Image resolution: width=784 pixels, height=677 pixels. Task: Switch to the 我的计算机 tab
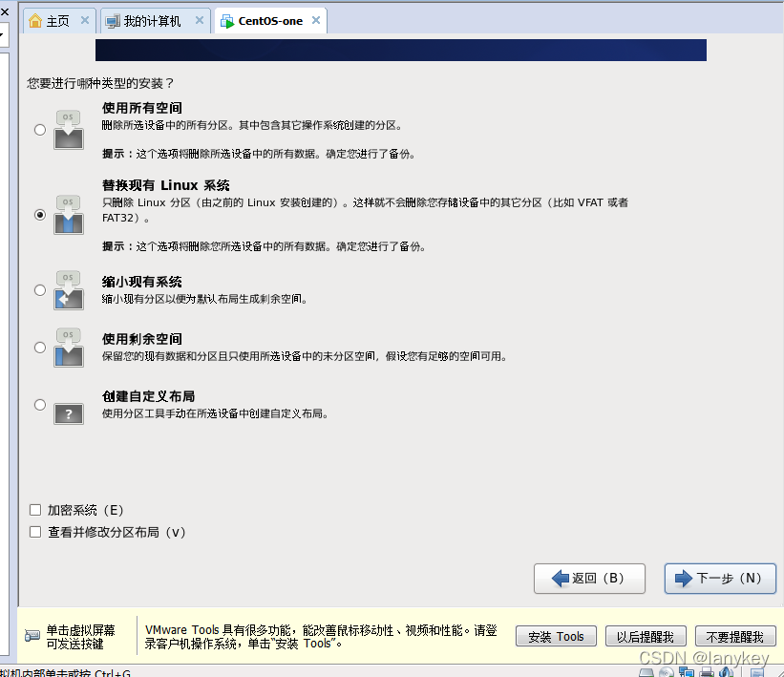coord(155,21)
